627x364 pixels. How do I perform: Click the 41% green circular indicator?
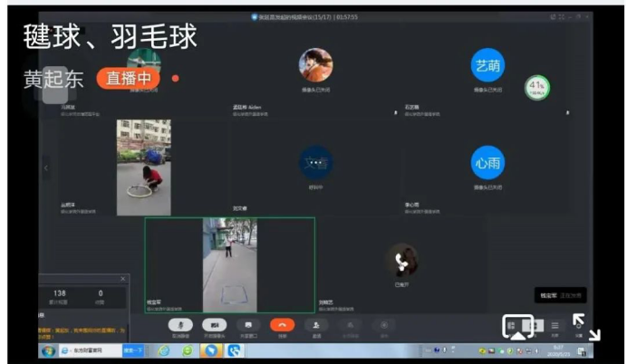[537, 88]
